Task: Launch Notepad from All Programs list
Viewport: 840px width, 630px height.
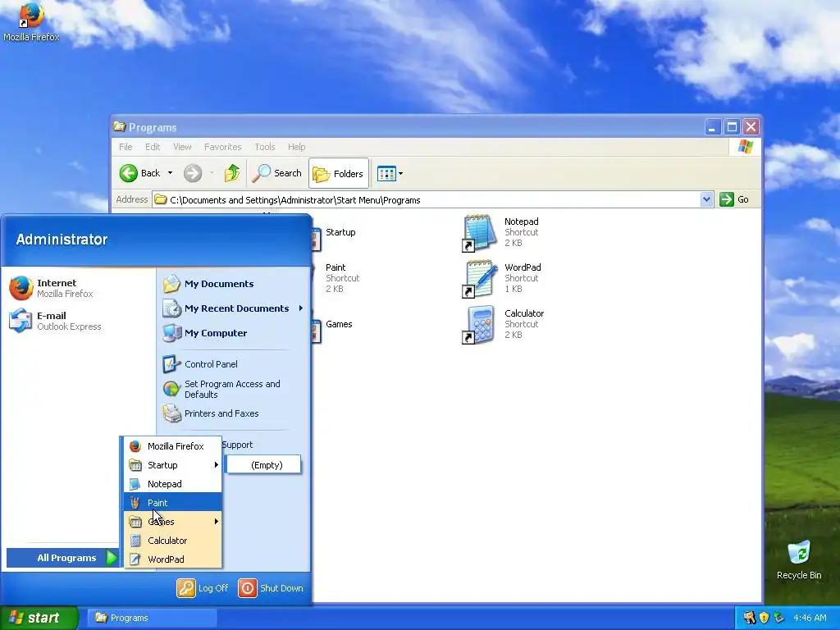Action: point(173,484)
